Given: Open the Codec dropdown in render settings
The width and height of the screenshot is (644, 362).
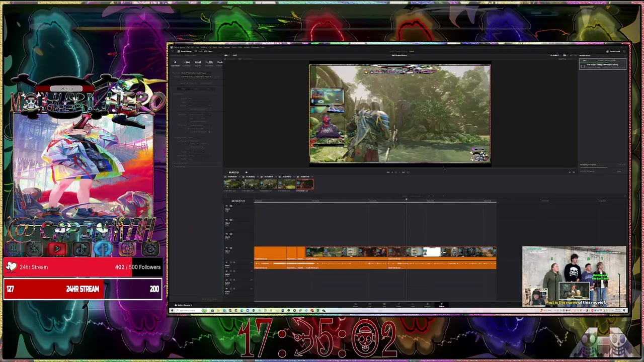Looking at the screenshot, I should 199,102.
